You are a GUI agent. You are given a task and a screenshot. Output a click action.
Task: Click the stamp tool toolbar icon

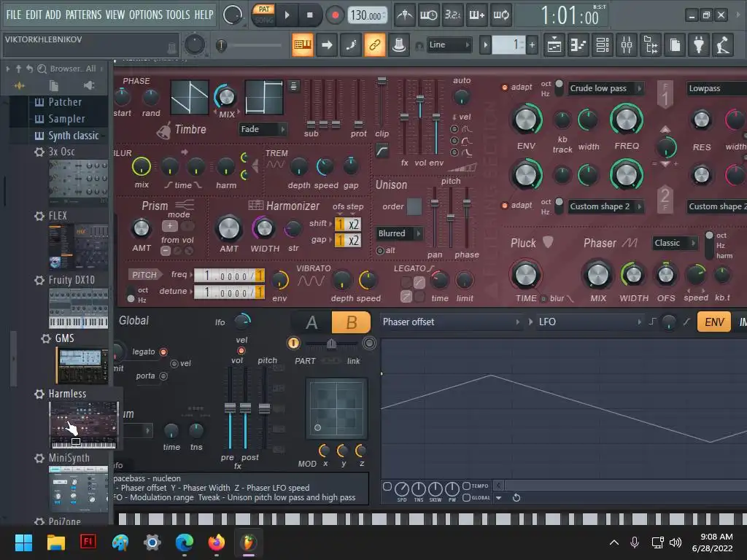coord(399,45)
